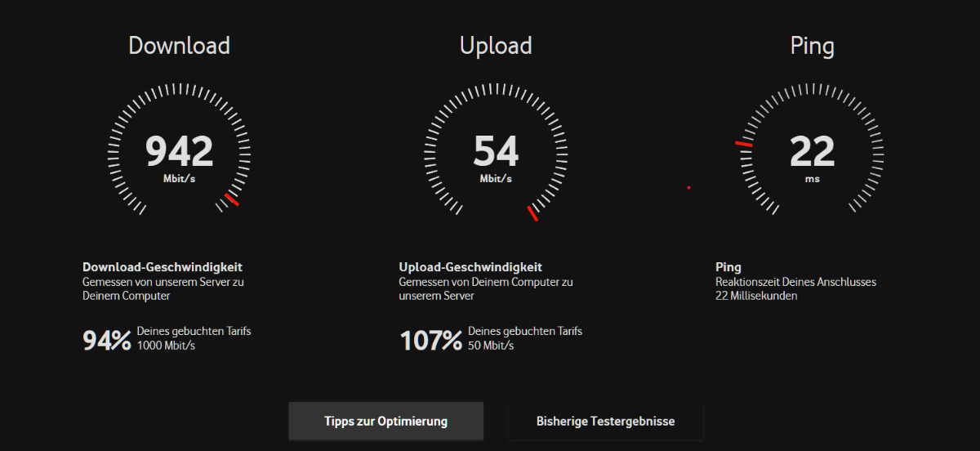Click the red needle on Download gauge
The image size is (980, 451).
(x=232, y=199)
